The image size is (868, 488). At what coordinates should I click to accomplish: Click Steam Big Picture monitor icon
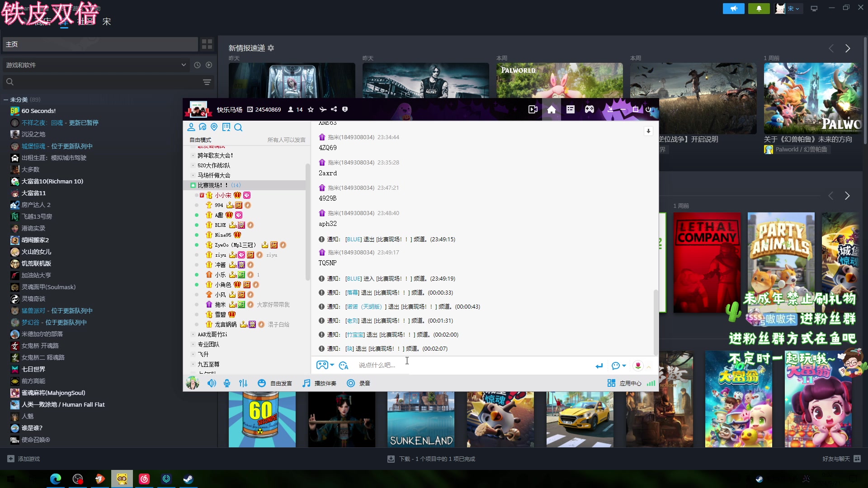coord(814,9)
